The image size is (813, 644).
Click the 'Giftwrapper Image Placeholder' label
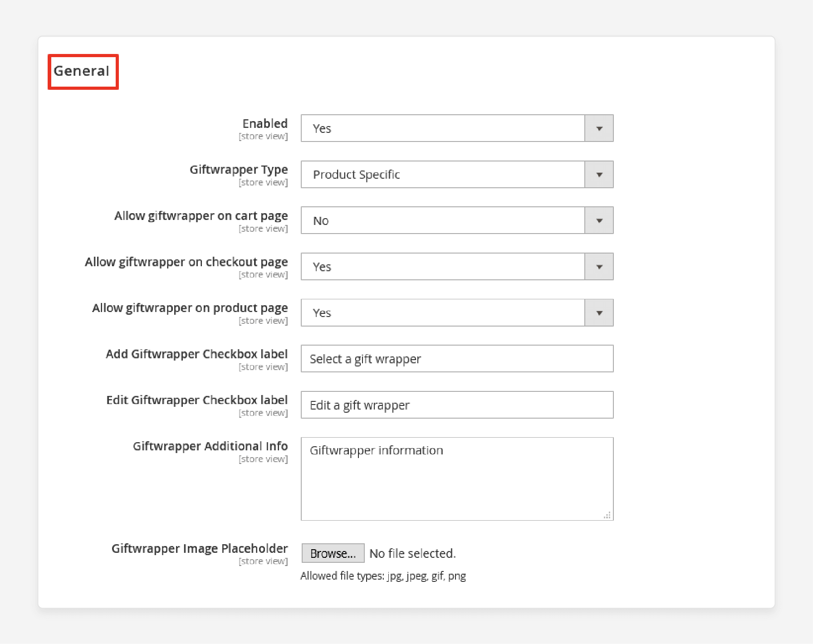click(200, 549)
